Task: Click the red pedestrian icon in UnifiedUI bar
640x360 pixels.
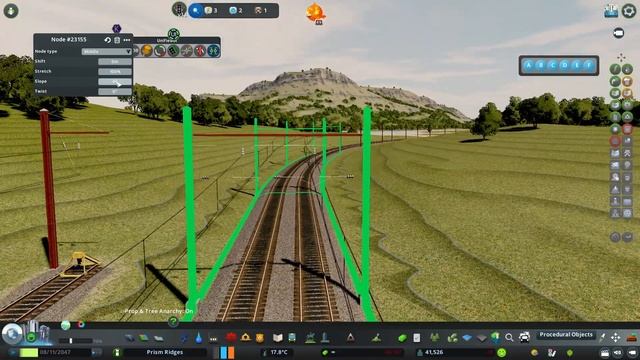Action: pyautogui.click(x=200, y=51)
